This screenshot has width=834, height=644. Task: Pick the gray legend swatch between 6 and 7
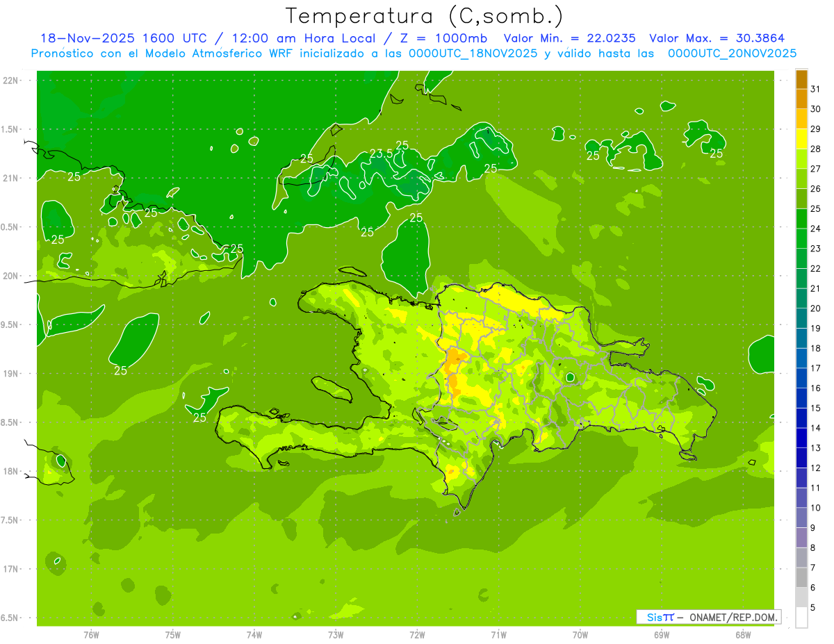[801, 577]
